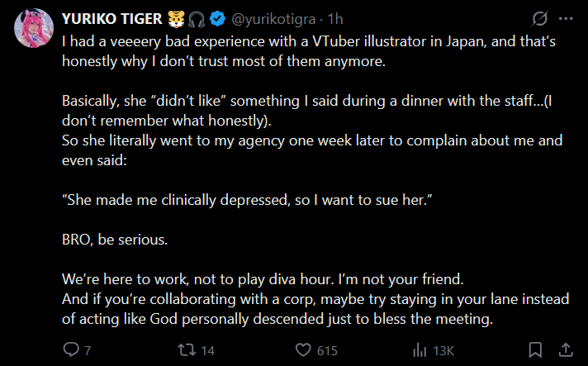Click the reply speech bubble icon
Screen dimensions: 588x366
coord(71,349)
